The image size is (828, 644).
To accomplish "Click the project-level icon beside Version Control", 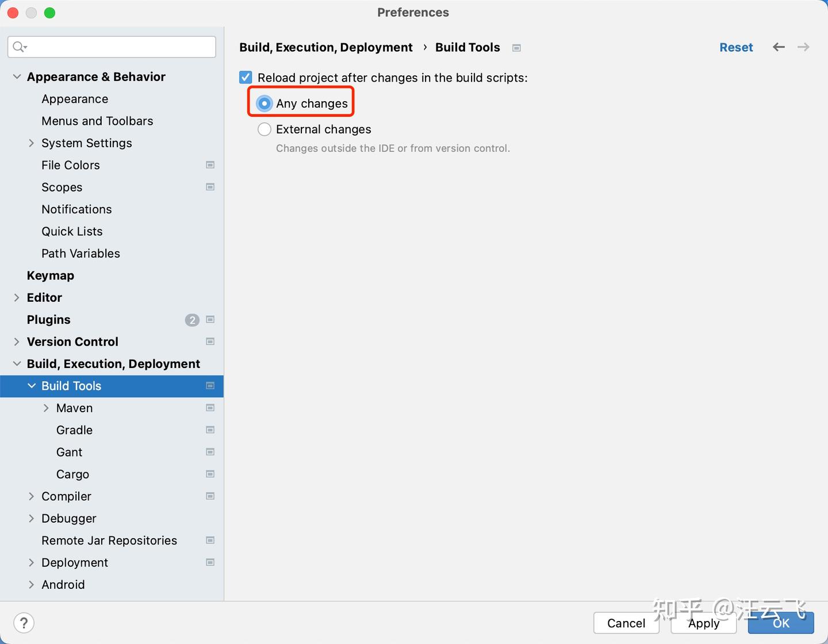I will [210, 342].
